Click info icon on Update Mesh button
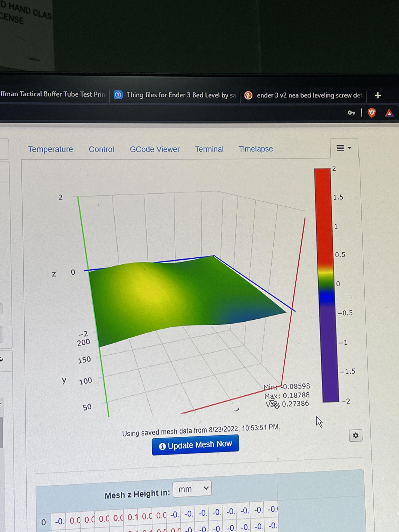The image size is (399, 532). [x=162, y=446]
